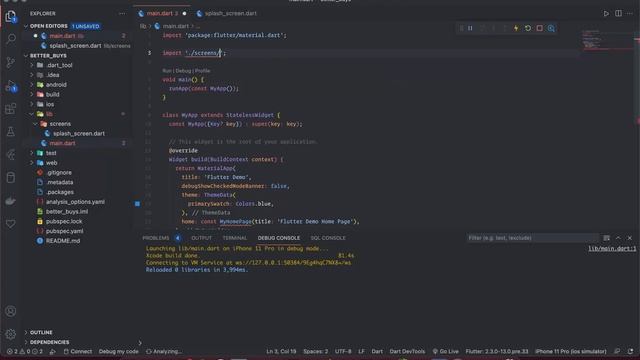Open the .gitignore file

(x=59, y=173)
